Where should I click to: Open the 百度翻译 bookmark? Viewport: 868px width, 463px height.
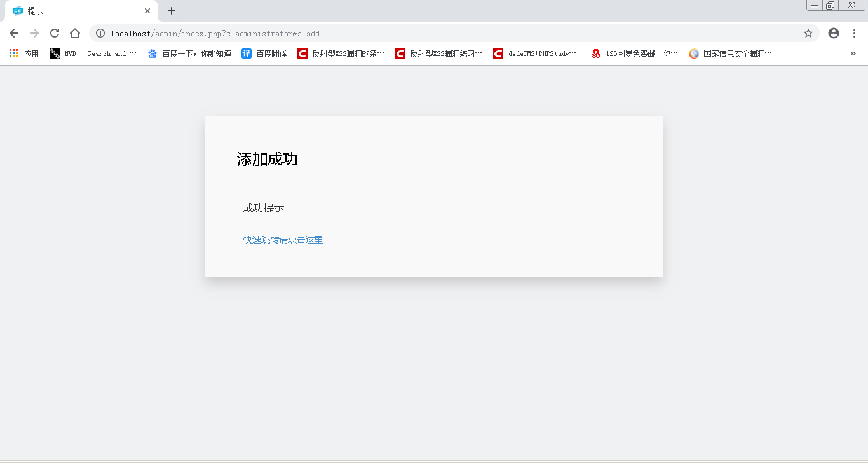coord(264,53)
